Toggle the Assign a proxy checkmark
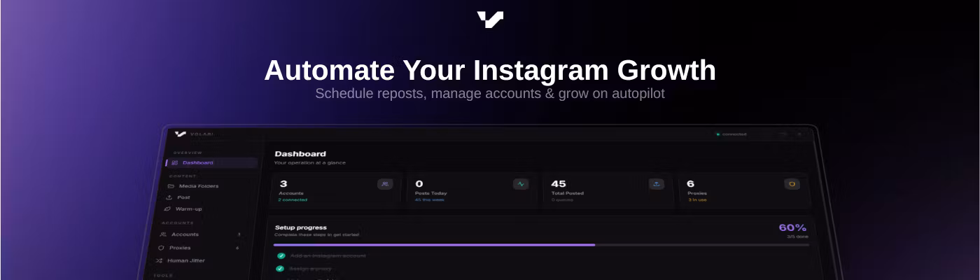This screenshot has width=980, height=280. 281,268
